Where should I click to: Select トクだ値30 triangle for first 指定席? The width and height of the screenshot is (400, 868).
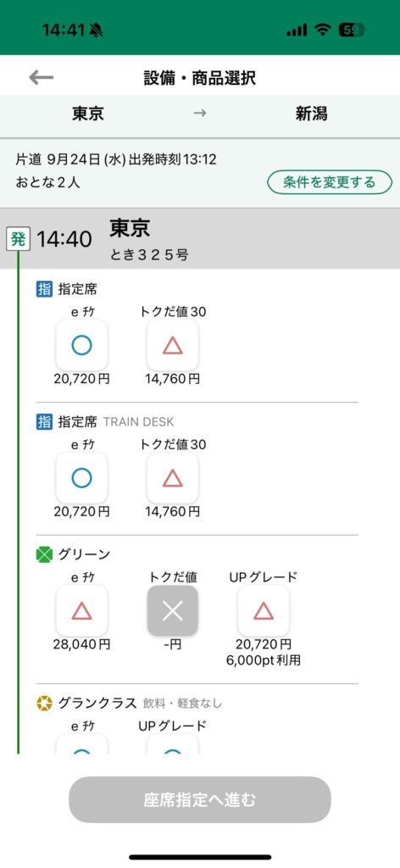click(x=173, y=346)
